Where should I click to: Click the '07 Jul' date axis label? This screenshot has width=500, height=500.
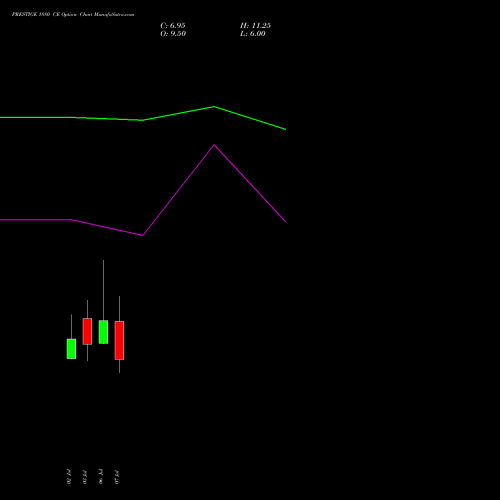click(117, 477)
